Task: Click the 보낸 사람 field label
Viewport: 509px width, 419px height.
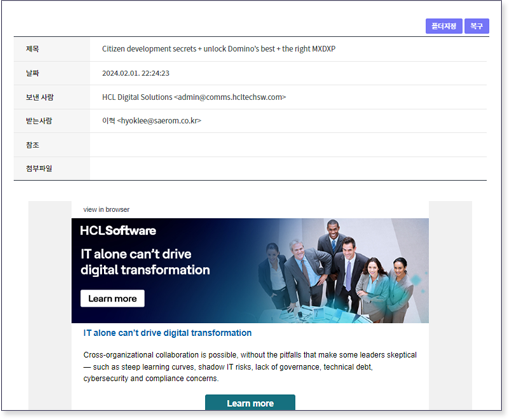Action: click(40, 97)
